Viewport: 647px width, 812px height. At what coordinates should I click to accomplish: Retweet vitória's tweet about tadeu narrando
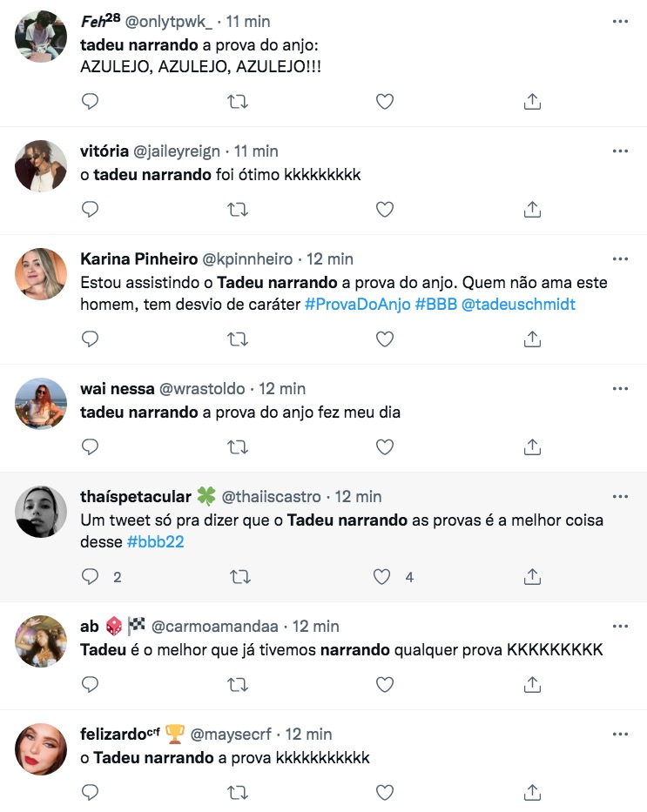coord(237,209)
